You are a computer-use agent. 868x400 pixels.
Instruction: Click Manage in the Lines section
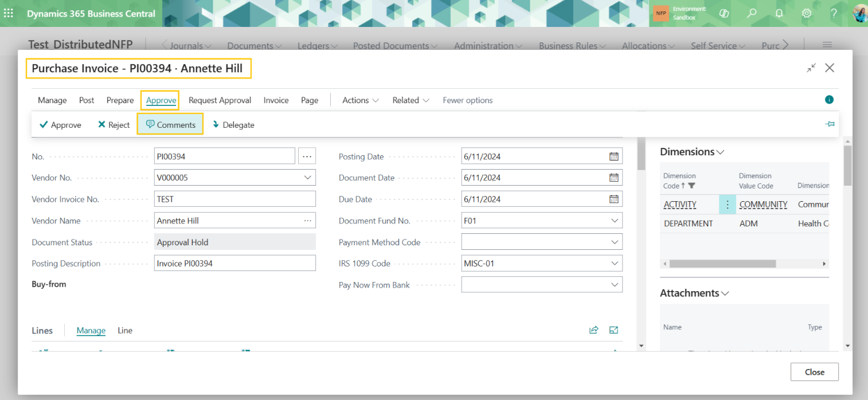point(91,331)
